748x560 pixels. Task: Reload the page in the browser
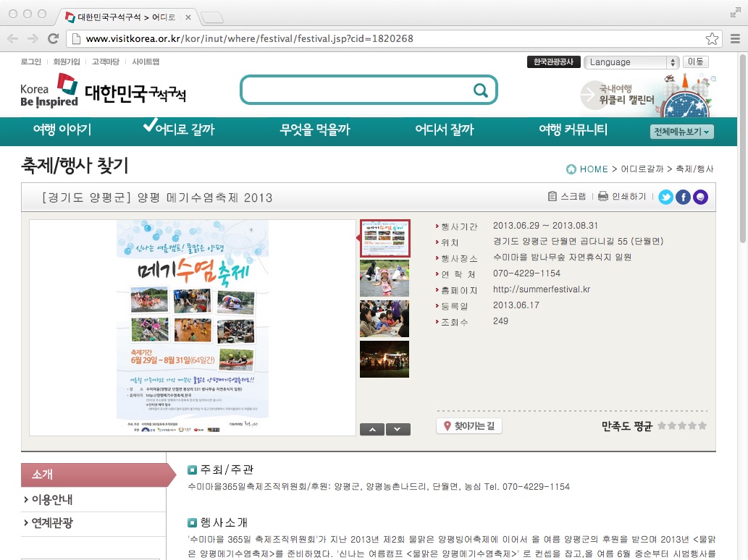54,38
